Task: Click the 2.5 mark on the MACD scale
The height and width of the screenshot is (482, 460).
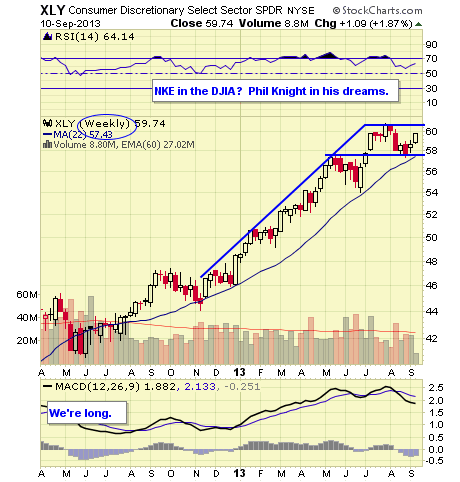Action: coord(436,388)
